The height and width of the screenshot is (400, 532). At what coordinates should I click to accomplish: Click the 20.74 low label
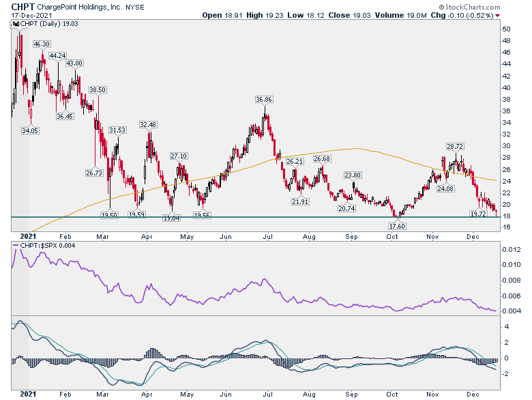[x=346, y=208]
